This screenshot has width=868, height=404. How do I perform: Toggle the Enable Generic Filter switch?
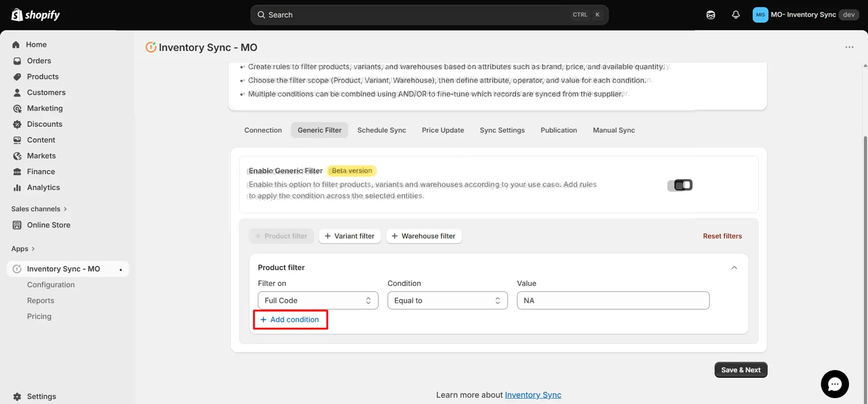coord(683,185)
